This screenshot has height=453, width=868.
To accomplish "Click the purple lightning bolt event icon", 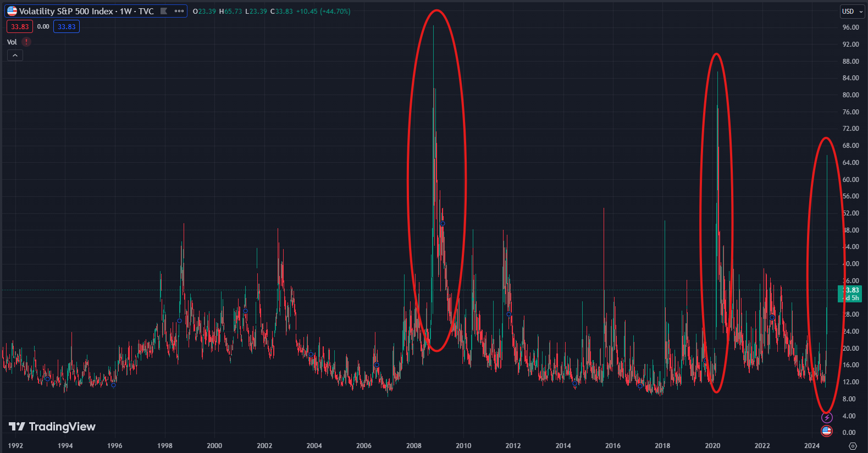I will click(x=827, y=418).
